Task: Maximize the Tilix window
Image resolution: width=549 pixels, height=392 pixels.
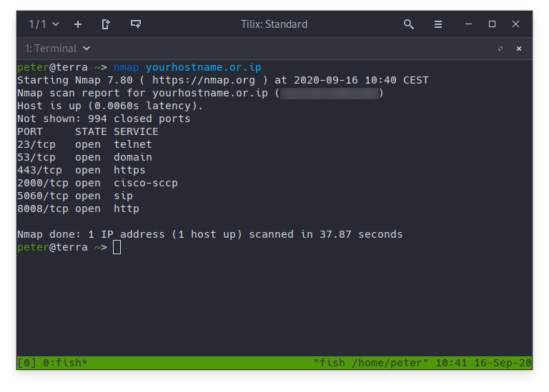Action: click(x=492, y=24)
